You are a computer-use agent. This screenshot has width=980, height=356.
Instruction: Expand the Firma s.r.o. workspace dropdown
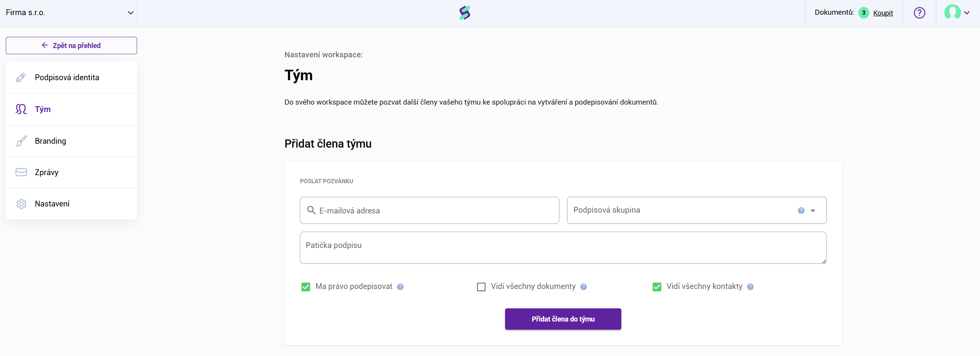click(x=131, y=13)
